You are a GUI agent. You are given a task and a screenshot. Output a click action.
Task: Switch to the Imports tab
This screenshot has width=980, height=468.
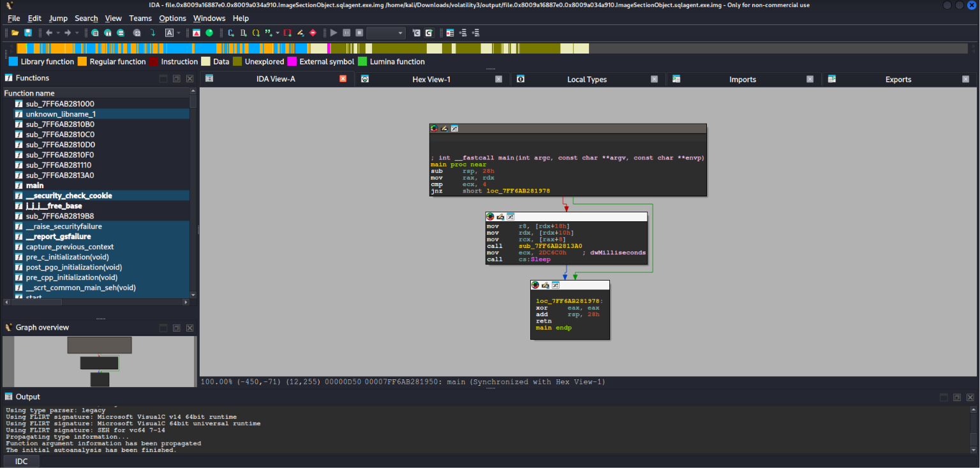pyautogui.click(x=743, y=79)
